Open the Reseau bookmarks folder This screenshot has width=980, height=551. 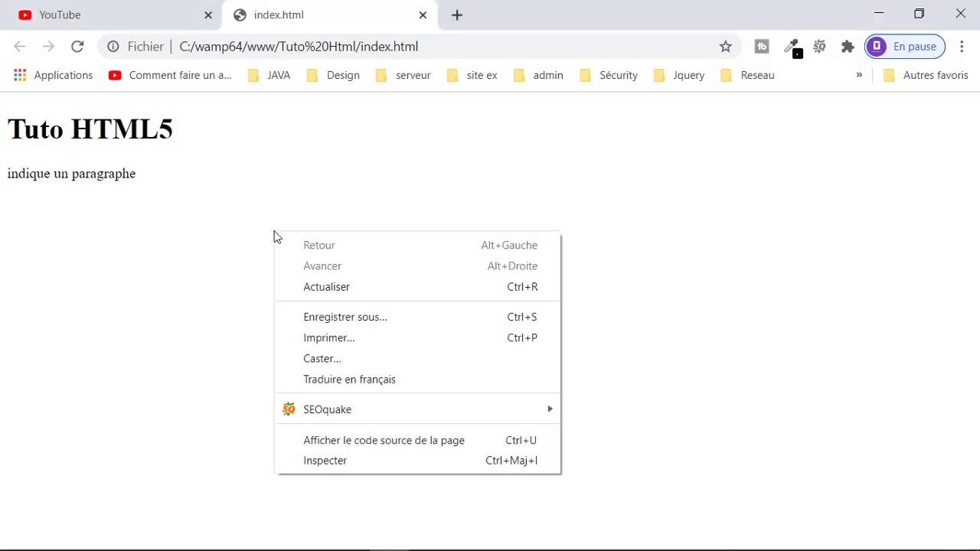click(x=747, y=75)
